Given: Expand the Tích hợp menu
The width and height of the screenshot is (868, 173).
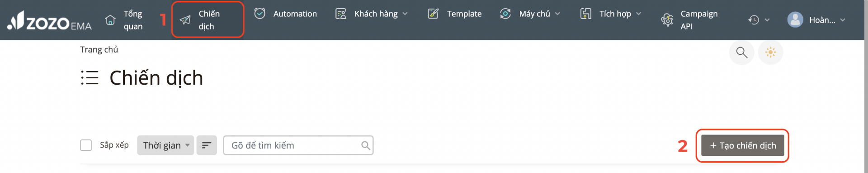Looking at the screenshot, I should [611, 14].
